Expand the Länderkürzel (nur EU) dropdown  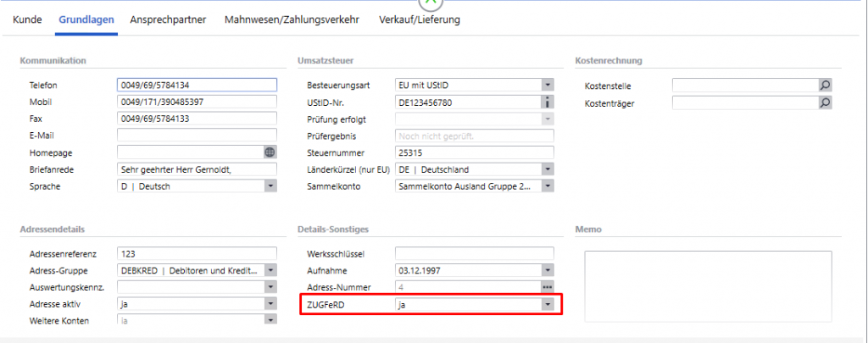tap(548, 169)
